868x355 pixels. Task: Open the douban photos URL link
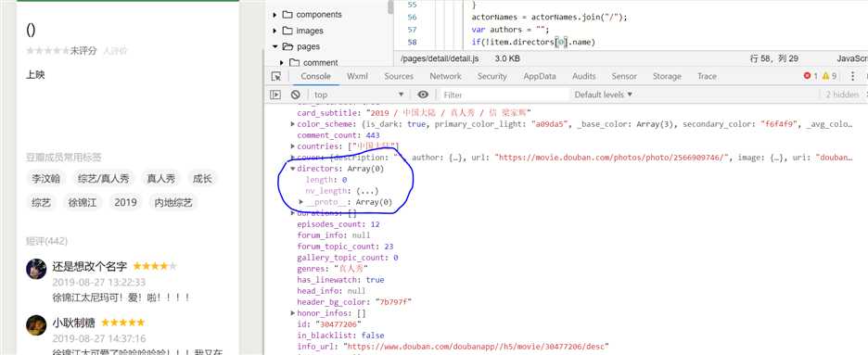611,158
